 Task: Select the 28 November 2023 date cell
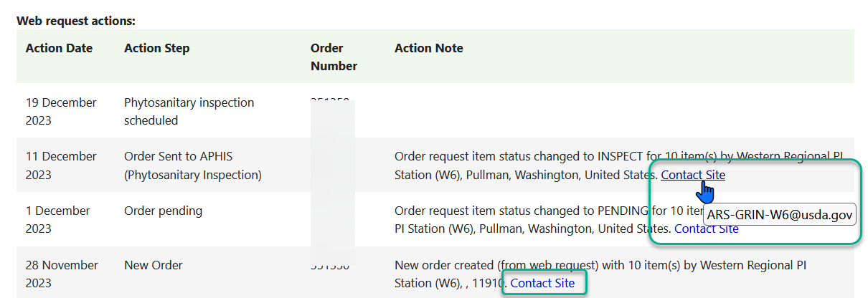(x=62, y=274)
